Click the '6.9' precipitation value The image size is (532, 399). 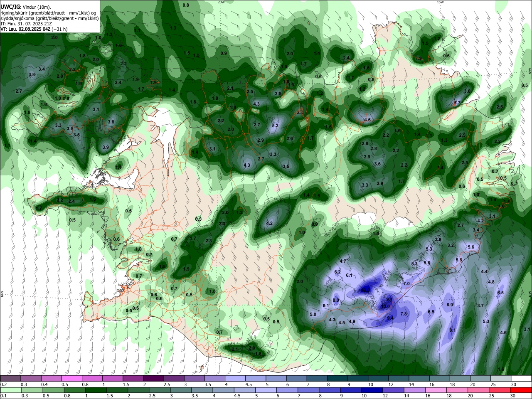[450, 305]
